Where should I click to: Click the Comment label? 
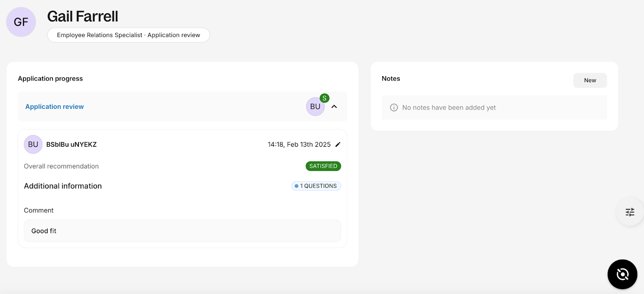click(39, 210)
